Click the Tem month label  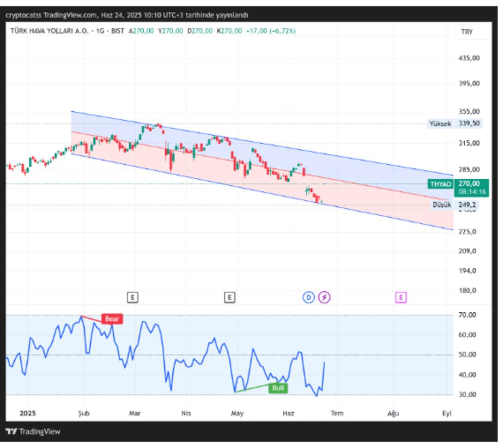(337, 413)
